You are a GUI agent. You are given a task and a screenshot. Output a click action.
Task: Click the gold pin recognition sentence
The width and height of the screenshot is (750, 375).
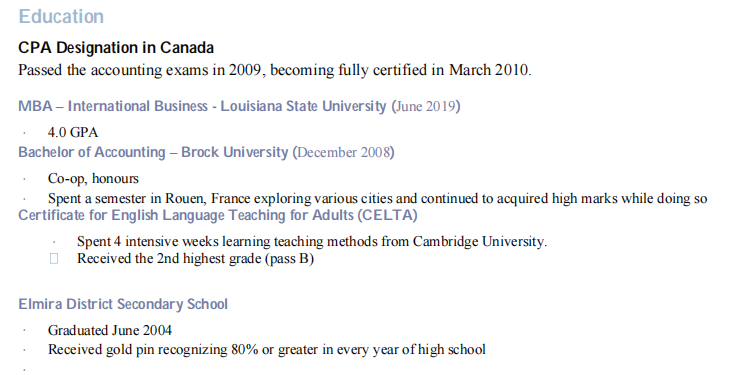(x=266, y=350)
